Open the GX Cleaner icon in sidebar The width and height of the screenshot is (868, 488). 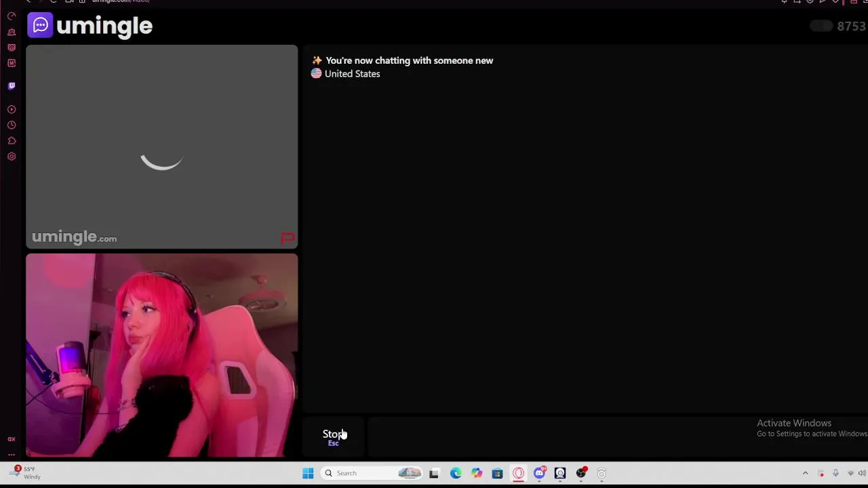point(12,32)
